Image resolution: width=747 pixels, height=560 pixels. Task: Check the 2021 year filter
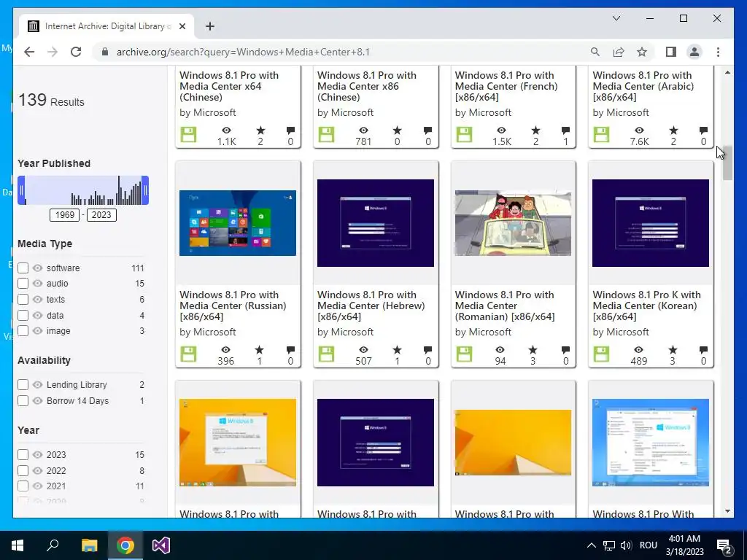(x=23, y=486)
